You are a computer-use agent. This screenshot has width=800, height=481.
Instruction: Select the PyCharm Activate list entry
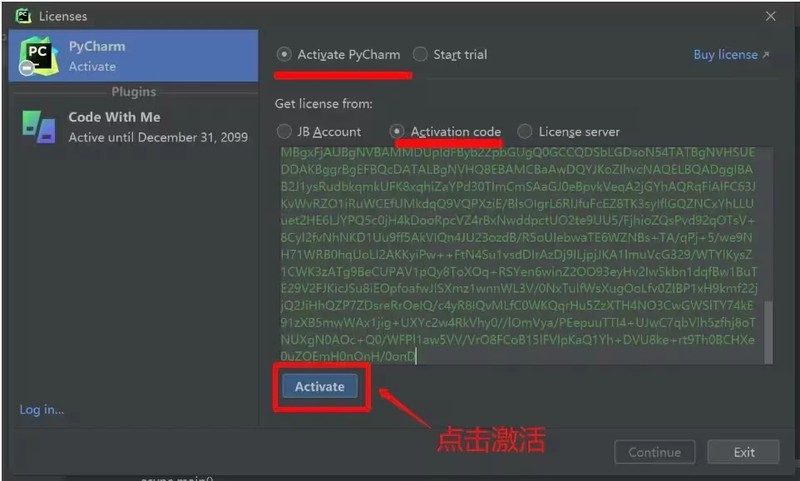pyautogui.click(x=133, y=56)
